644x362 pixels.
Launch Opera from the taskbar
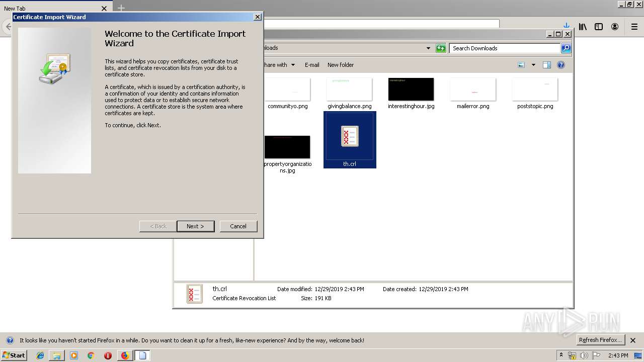point(108,355)
